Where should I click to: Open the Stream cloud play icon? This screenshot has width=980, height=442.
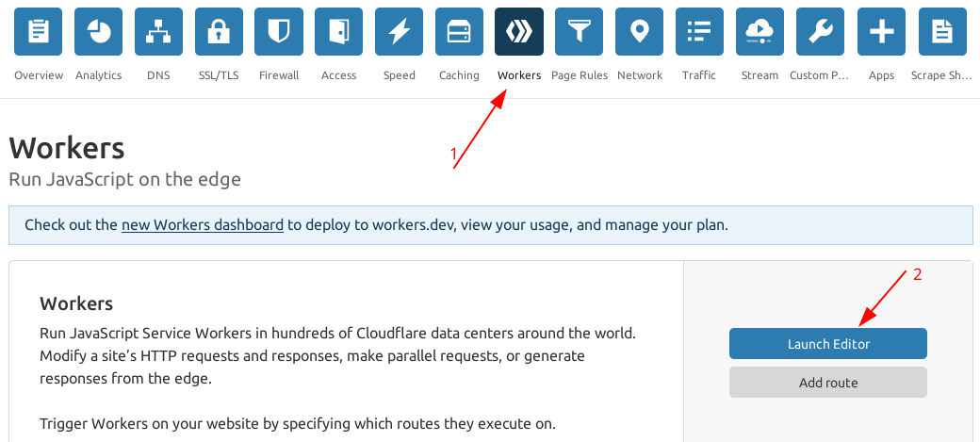tap(760, 31)
